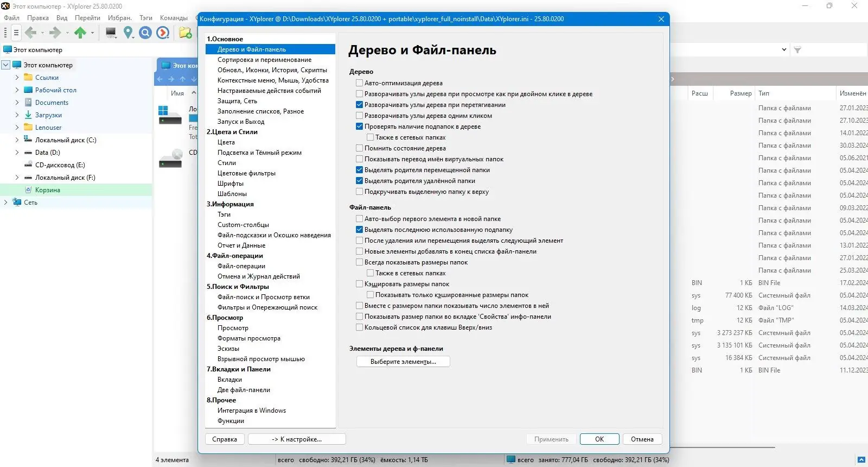
Task: Click the Тип column header
Action: pyautogui.click(x=764, y=93)
